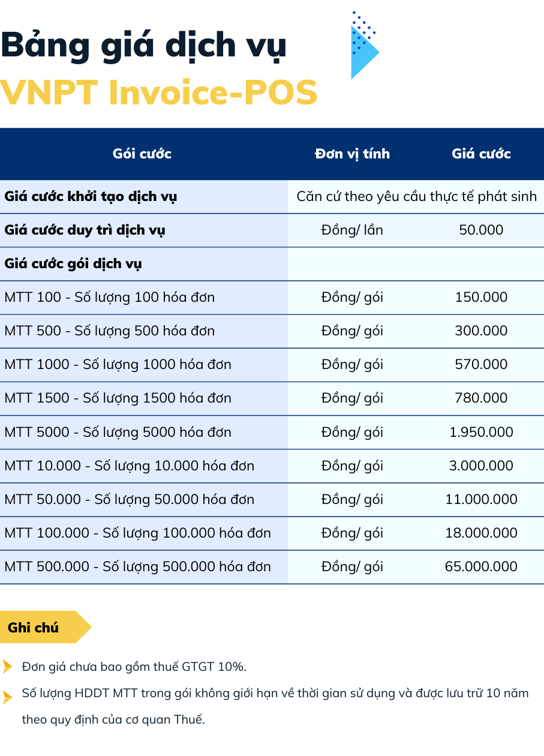Click the 18.000.000 price for MTT 100.000
Image resolution: width=544 pixels, height=756 pixels.
coord(481,533)
